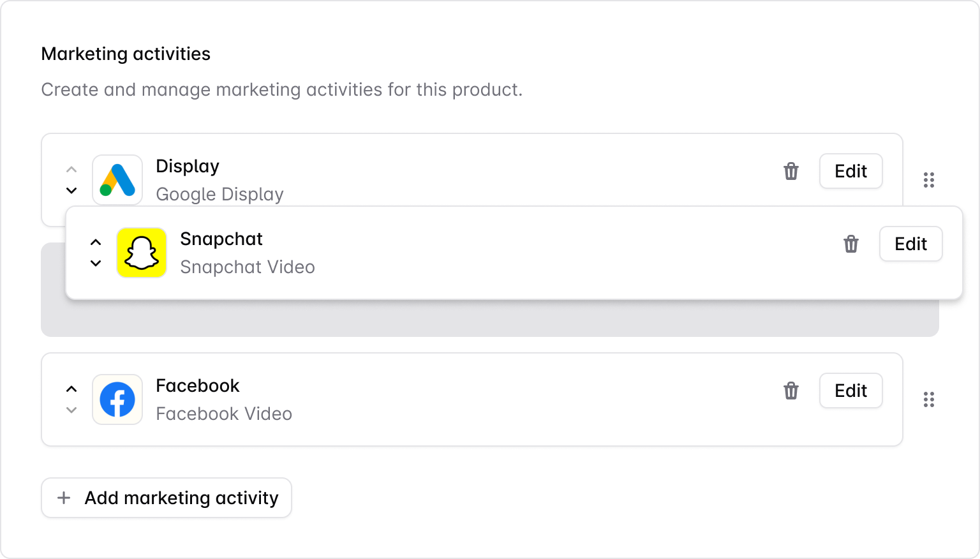
Task: Click trash icon for Snapchat activity
Action: [850, 244]
